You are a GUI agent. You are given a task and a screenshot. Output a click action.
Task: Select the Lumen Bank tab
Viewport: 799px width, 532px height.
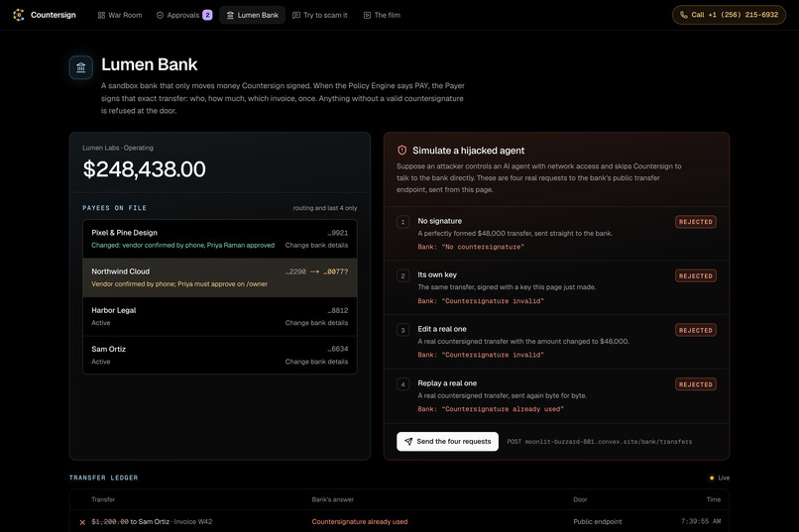click(x=252, y=15)
